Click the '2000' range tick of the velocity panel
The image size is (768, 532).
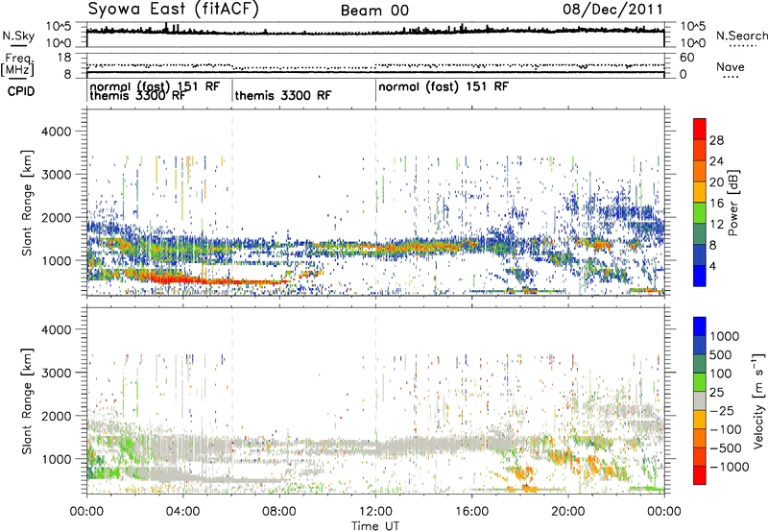[56, 416]
